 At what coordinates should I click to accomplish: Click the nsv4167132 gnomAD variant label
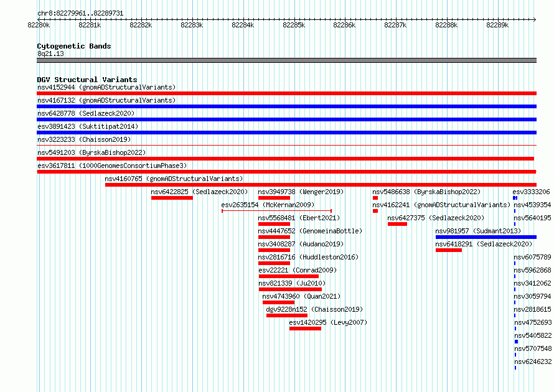106,100
